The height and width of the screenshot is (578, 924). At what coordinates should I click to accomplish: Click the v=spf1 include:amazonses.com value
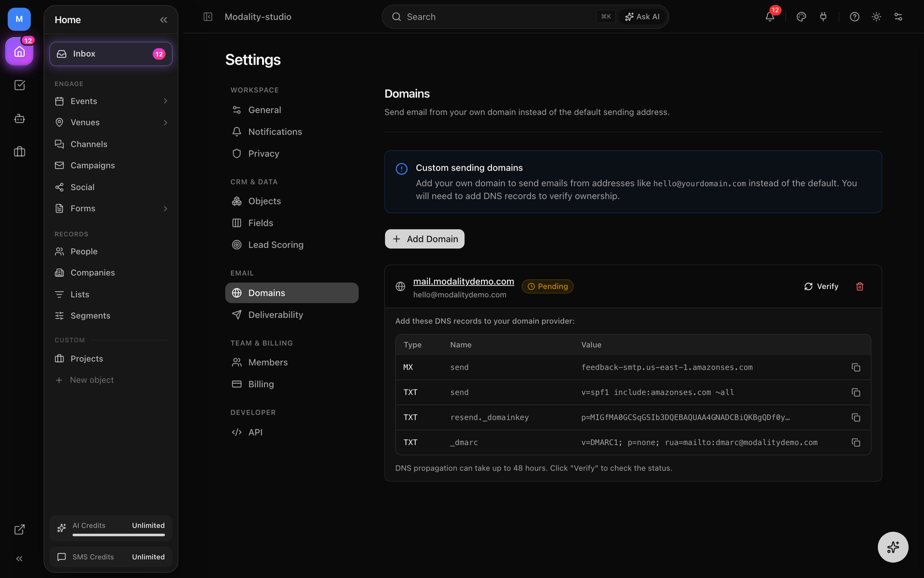(x=658, y=392)
